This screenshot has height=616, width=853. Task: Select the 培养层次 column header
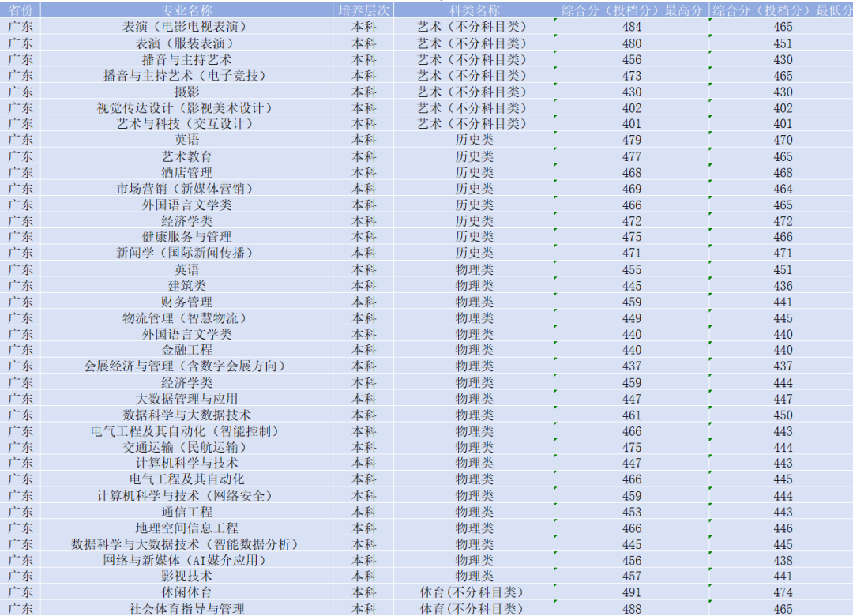coord(363,10)
